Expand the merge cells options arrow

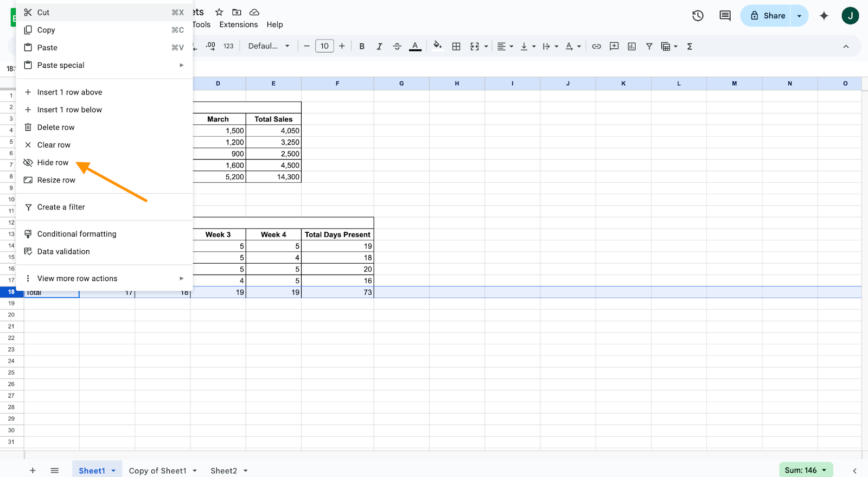point(486,46)
